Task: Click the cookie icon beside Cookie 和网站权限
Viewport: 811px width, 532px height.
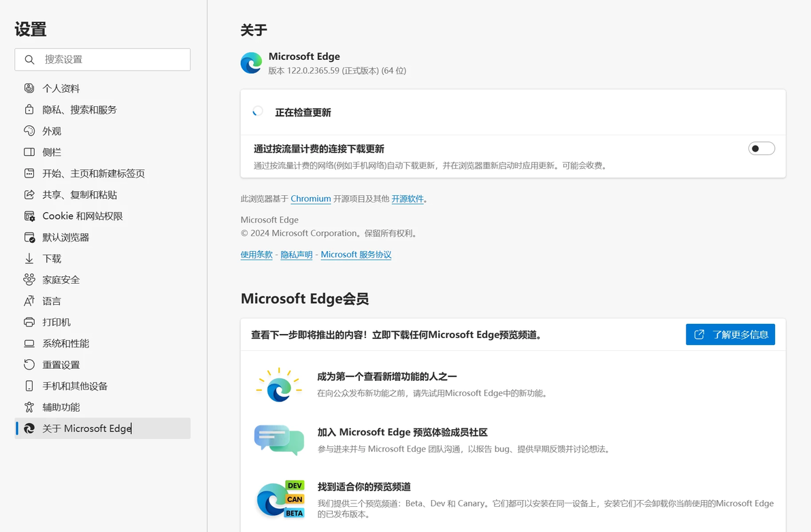Action: click(29, 216)
